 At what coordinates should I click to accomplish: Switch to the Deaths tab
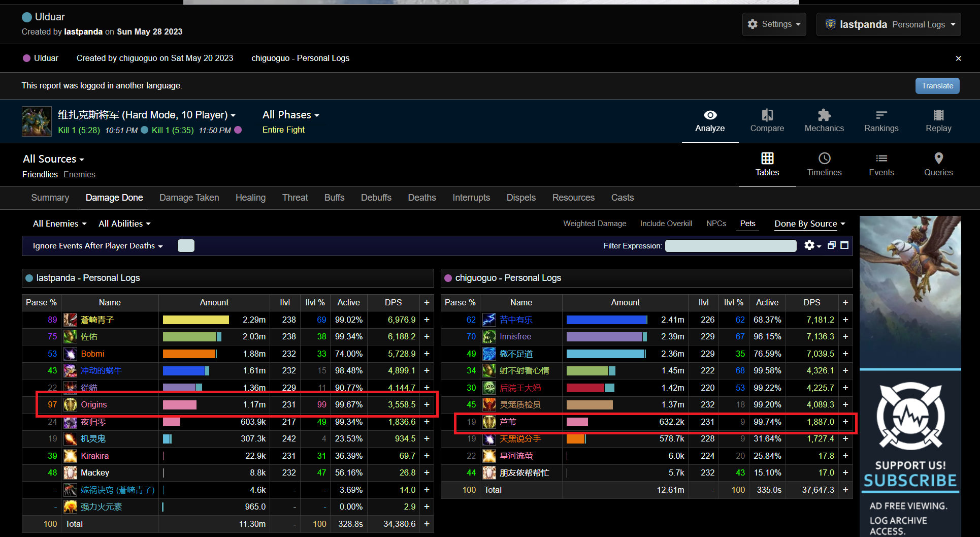pos(421,198)
